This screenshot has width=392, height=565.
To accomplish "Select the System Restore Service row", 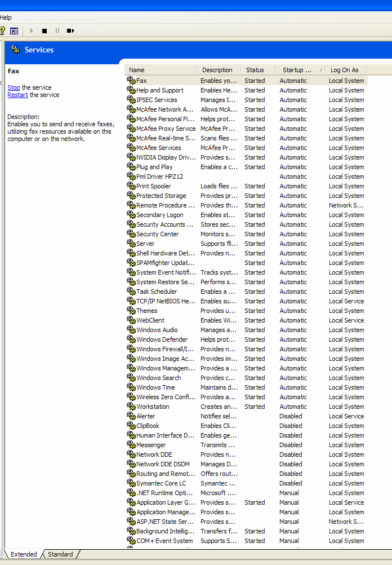I will pyautogui.click(x=246, y=282).
